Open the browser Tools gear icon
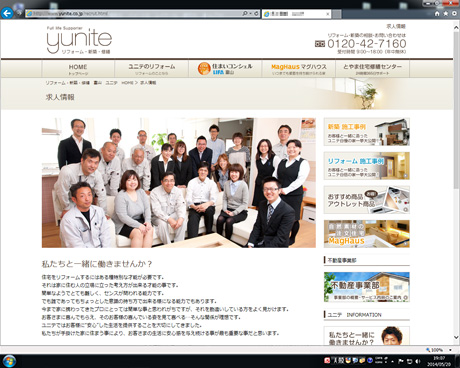Viewport: 460px width, 368px height. click(454, 13)
